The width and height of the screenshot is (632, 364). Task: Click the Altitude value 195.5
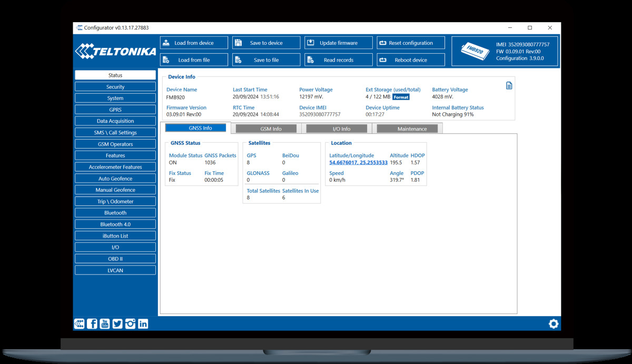point(396,163)
